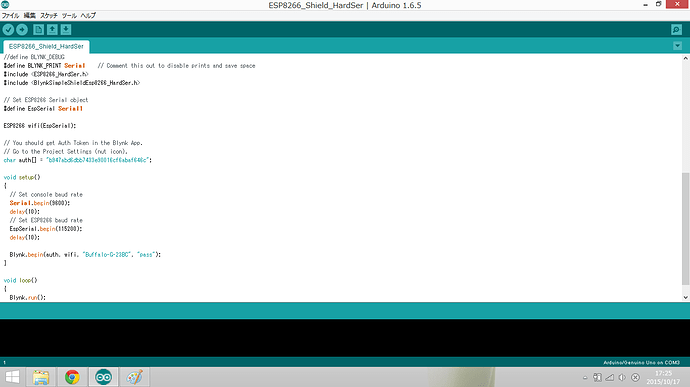Show hidden tray icons arrow
This screenshot has width=690, height=387.
pos(585,377)
